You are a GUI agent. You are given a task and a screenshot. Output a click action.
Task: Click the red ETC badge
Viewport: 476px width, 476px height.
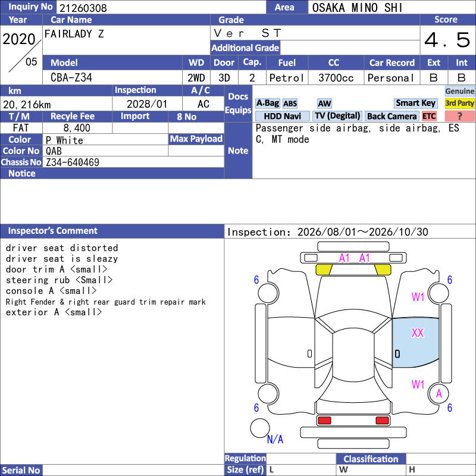coord(429,116)
